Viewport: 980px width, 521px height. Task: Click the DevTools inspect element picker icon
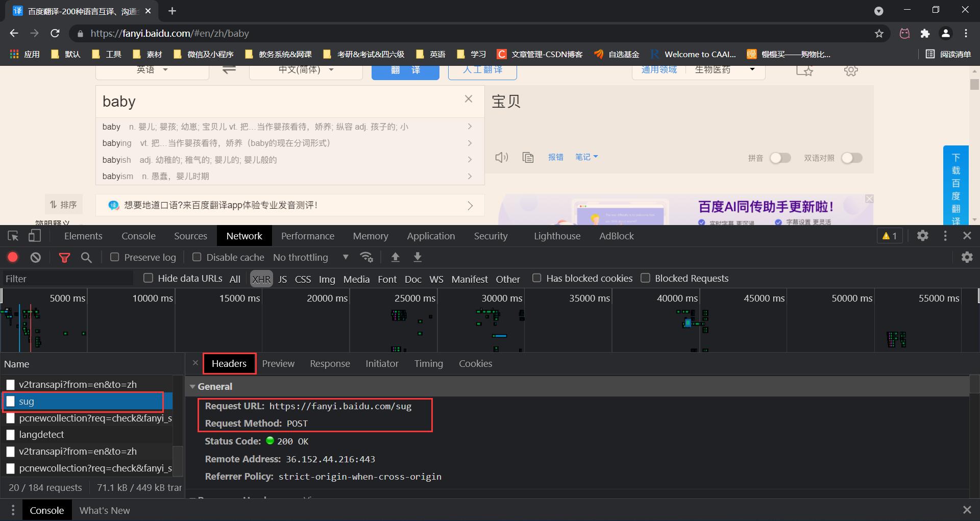click(x=13, y=236)
